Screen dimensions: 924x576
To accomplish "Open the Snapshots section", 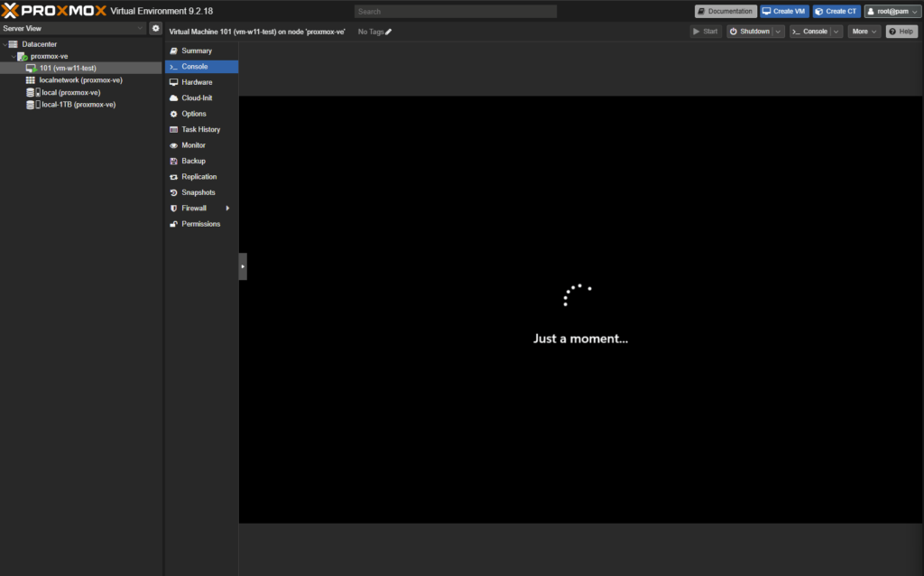I will click(x=201, y=193).
